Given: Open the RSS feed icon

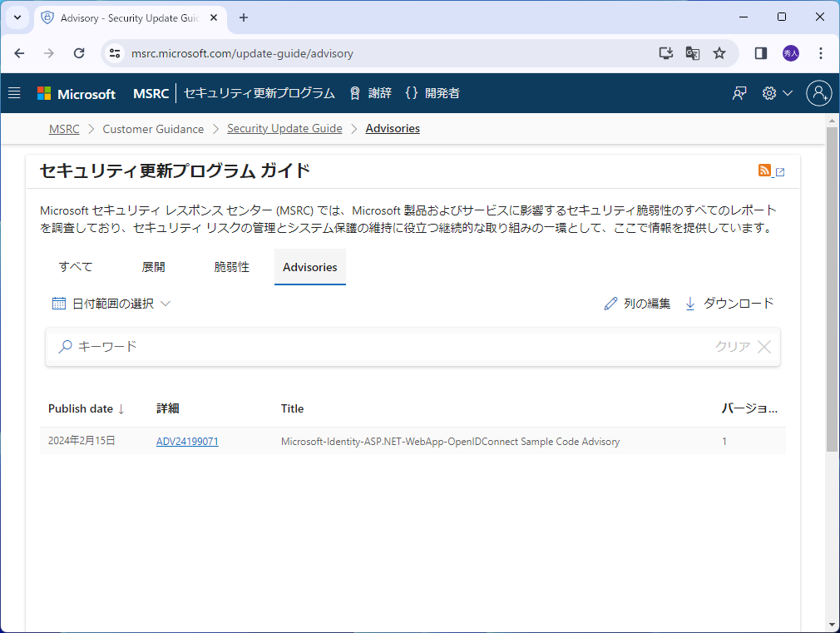Looking at the screenshot, I should click(765, 171).
